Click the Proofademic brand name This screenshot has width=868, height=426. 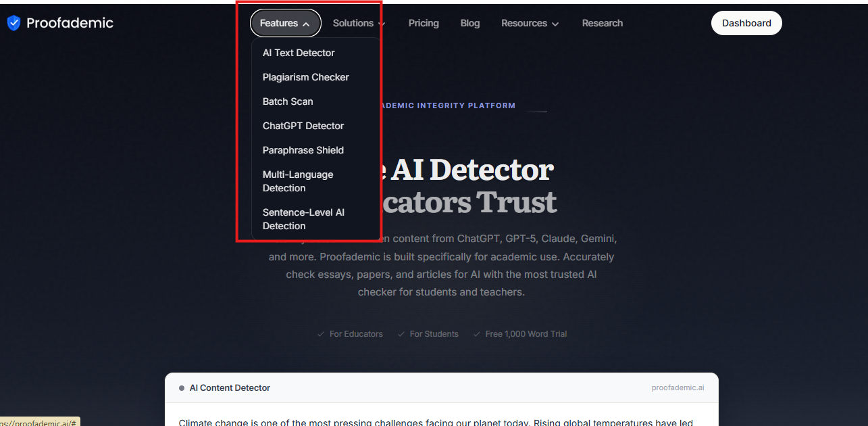[x=70, y=23]
